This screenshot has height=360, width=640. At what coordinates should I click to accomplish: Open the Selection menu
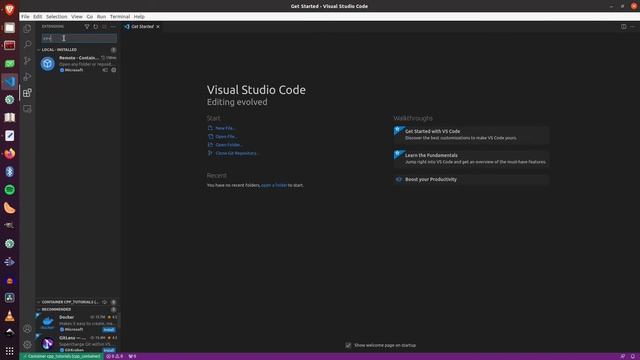click(56, 17)
